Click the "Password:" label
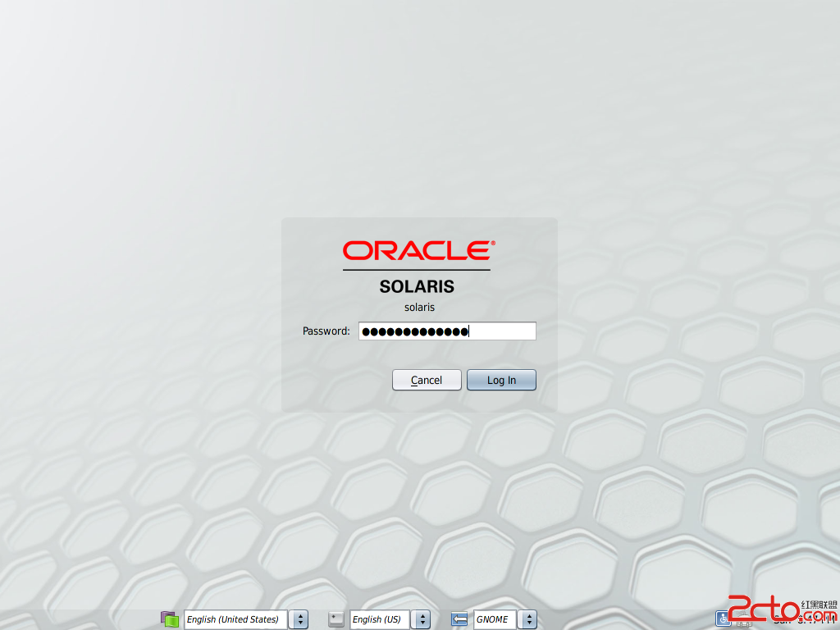Screen dimensions: 840x630 tap(326, 331)
